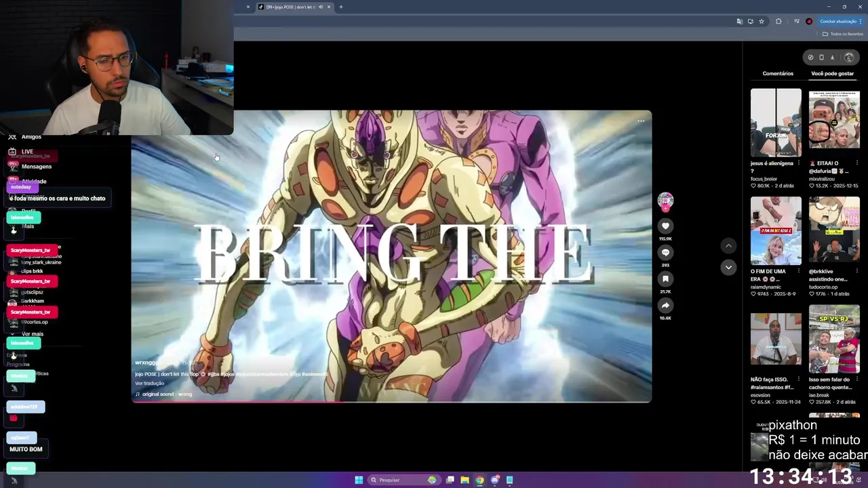Open the SP VS RJ video thumbnail
The width and height of the screenshot is (868, 488).
(x=834, y=339)
